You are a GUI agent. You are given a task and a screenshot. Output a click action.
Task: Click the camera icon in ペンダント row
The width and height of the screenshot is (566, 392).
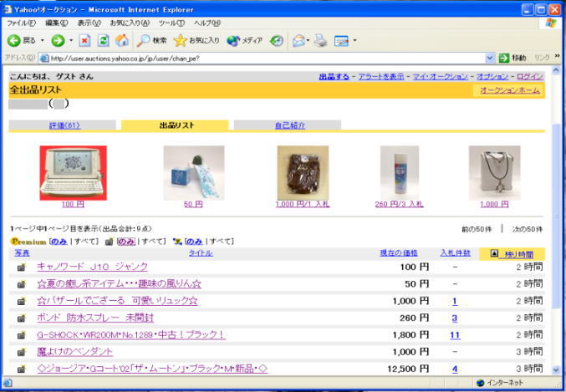click(22, 352)
